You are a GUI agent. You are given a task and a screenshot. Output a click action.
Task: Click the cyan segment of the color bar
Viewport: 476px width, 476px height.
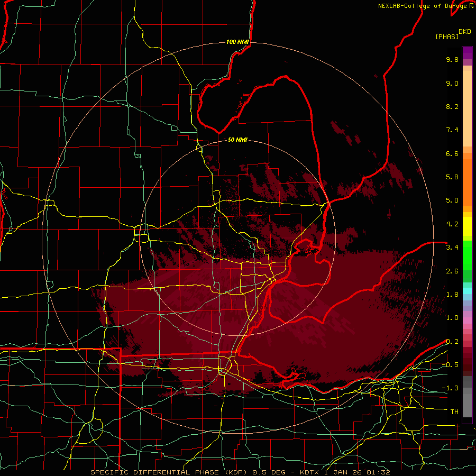[x=467, y=291]
